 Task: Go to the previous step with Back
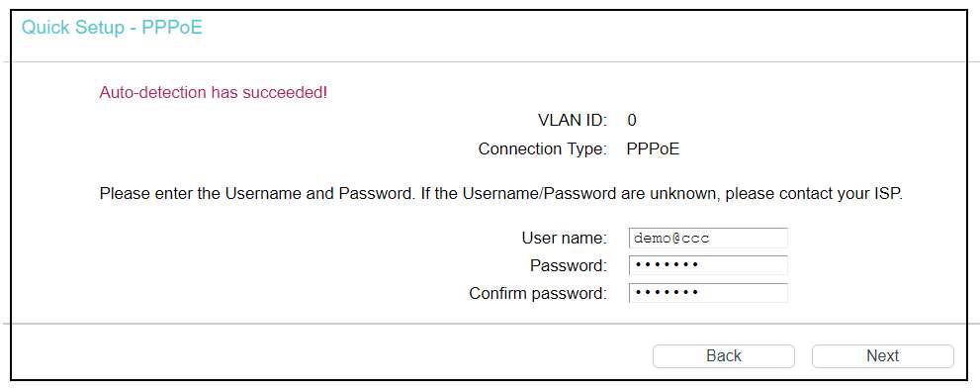coord(724,356)
